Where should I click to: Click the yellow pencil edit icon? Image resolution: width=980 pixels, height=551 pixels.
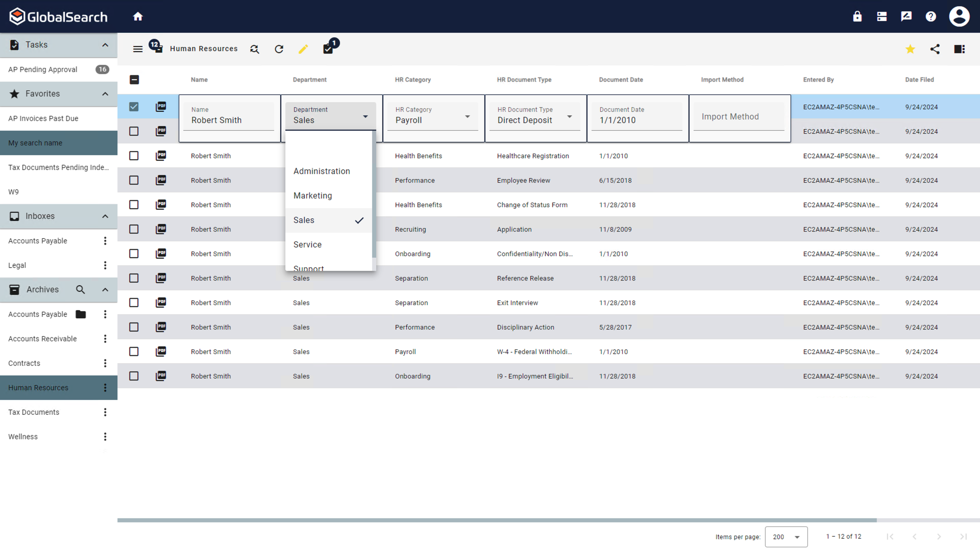coord(303,49)
